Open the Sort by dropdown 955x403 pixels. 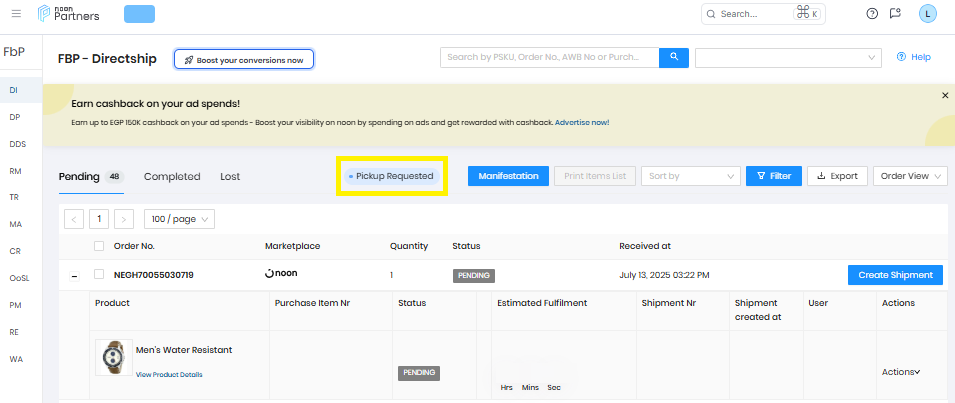coord(691,176)
